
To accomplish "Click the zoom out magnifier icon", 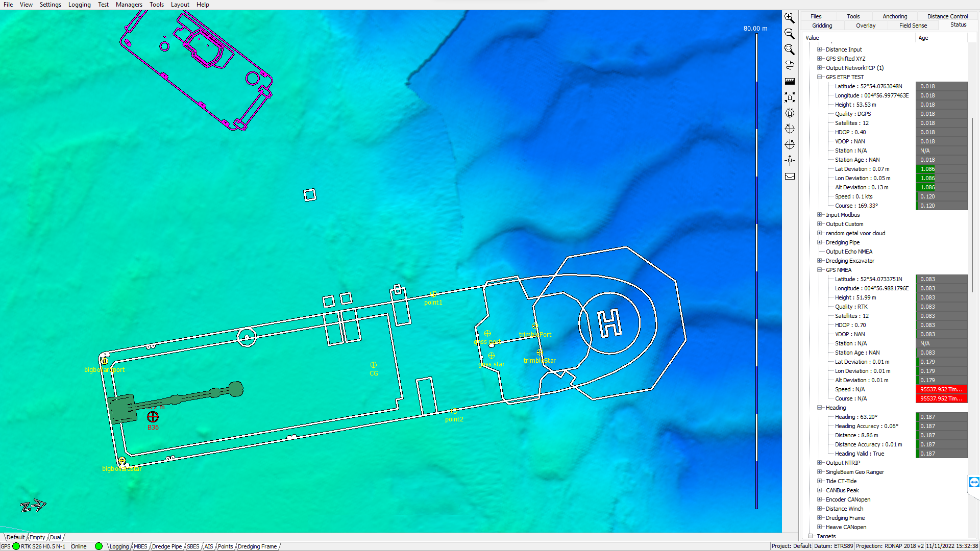I will (x=790, y=34).
